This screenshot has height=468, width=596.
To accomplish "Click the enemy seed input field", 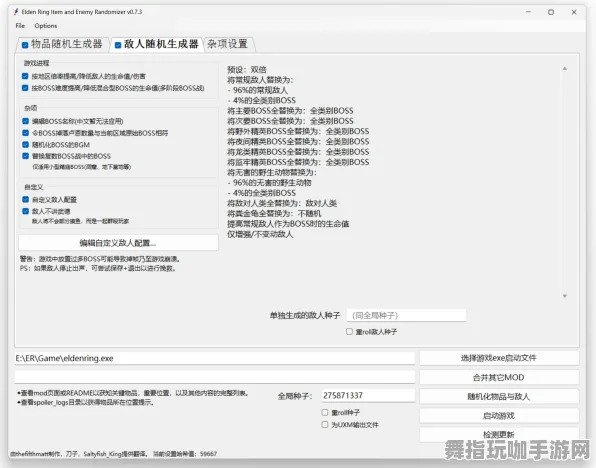I will [406, 315].
